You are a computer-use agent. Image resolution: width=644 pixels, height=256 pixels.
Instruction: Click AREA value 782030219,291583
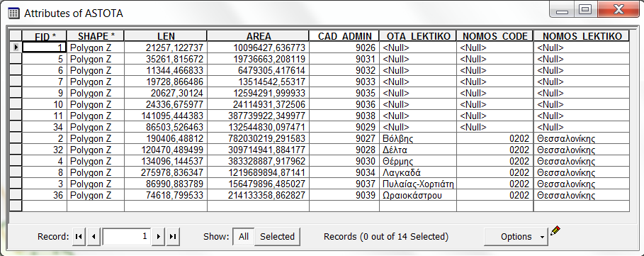[x=259, y=138]
